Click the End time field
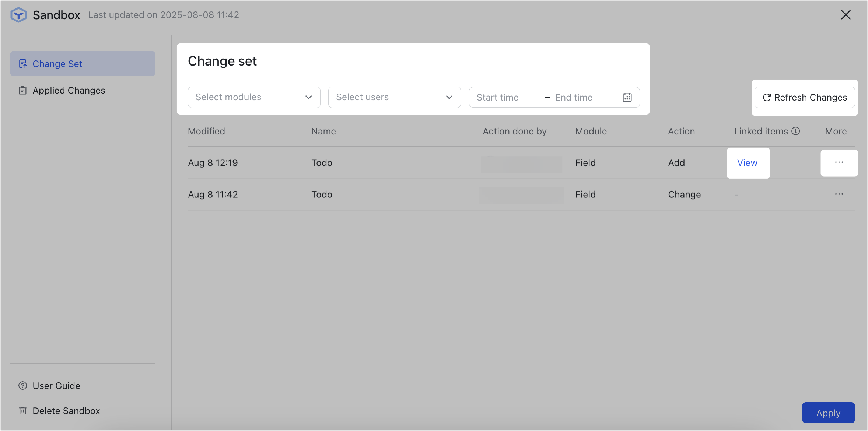The width and height of the screenshot is (868, 431). pos(586,97)
